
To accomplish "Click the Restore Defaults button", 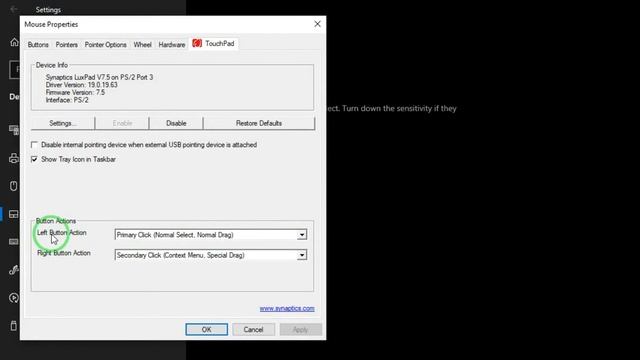I will pyautogui.click(x=259, y=123).
